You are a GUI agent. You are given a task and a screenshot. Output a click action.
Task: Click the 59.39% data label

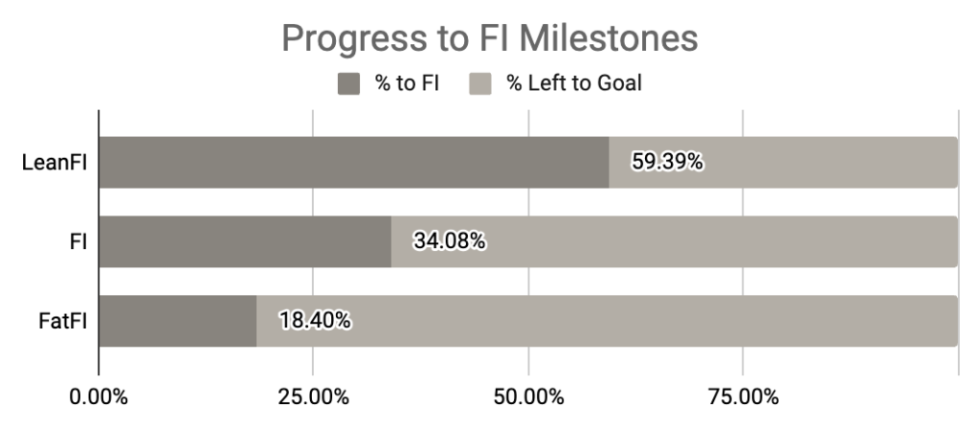pos(667,162)
